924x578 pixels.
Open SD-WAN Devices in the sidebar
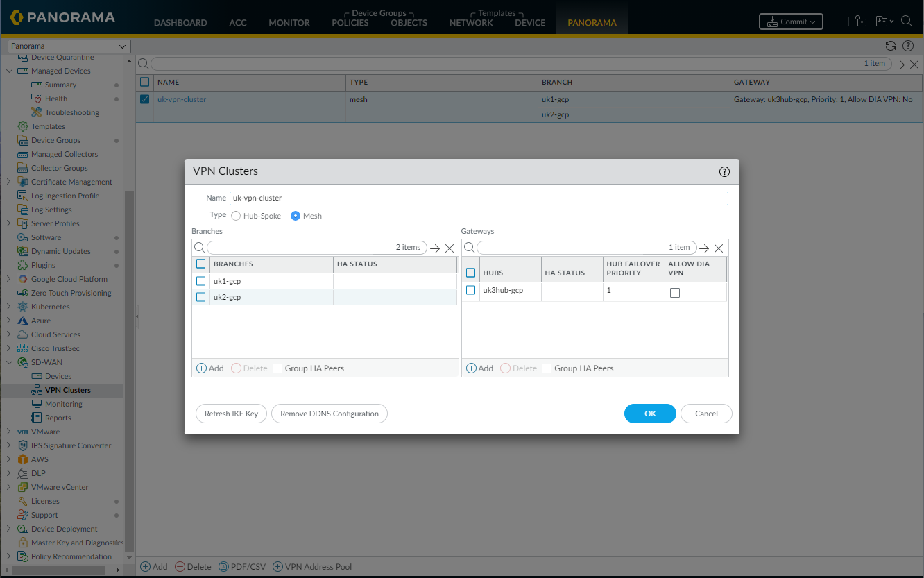pyautogui.click(x=58, y=376)
